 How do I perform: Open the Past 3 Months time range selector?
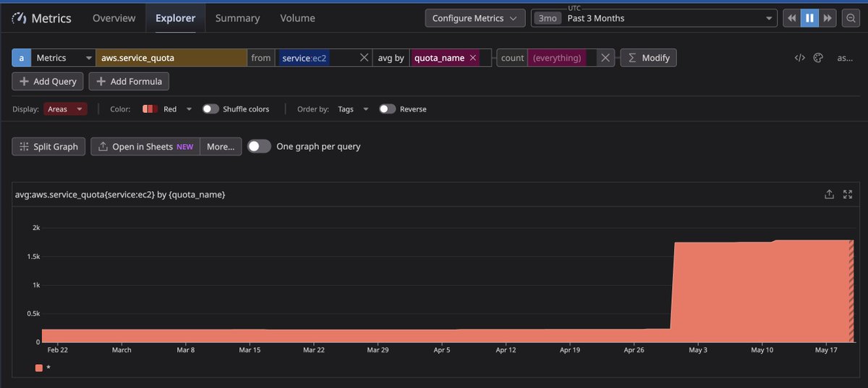(653, 18)
